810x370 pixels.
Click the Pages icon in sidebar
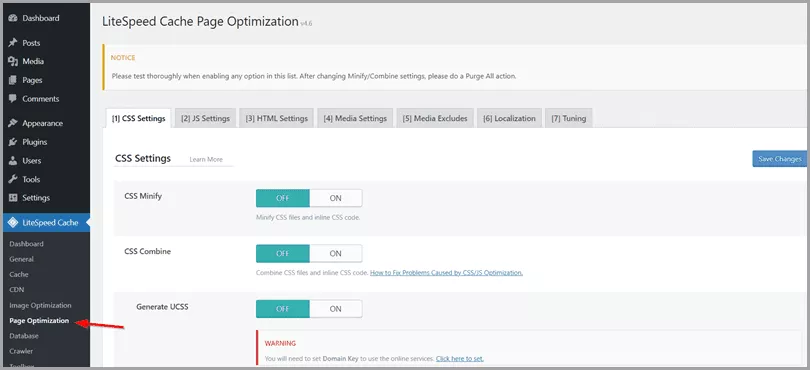tap(13, 80)
